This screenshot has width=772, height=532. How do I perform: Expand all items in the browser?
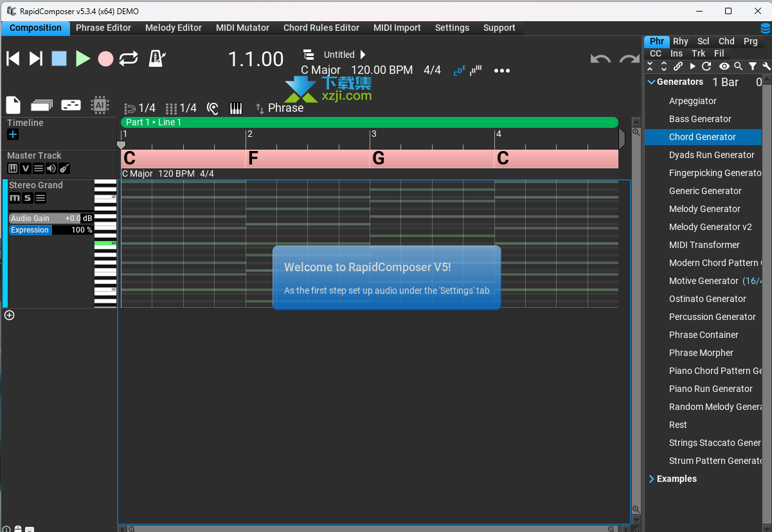(x=664, y=66)
